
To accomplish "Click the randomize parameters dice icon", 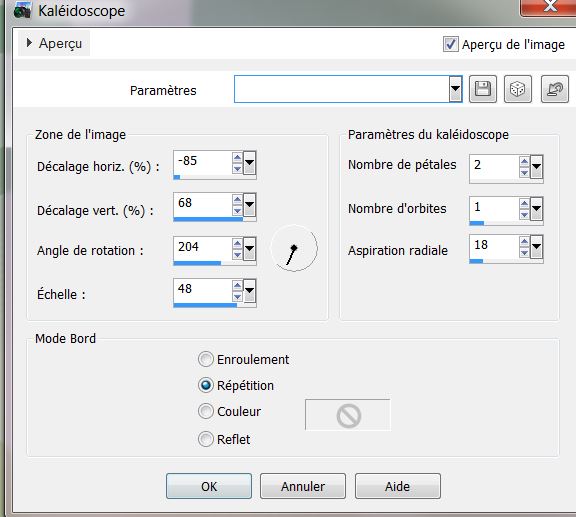I will click(x=518, y=89).
